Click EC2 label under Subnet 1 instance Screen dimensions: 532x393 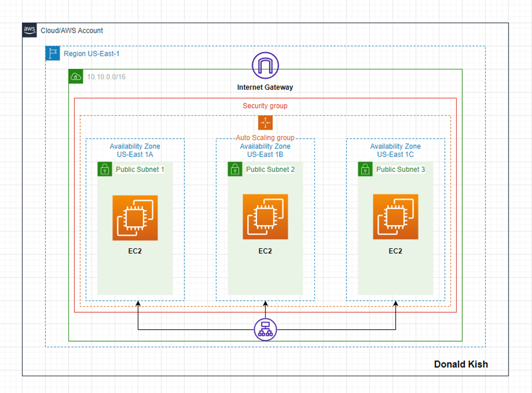pyautogui.click(x=135, y=251)
